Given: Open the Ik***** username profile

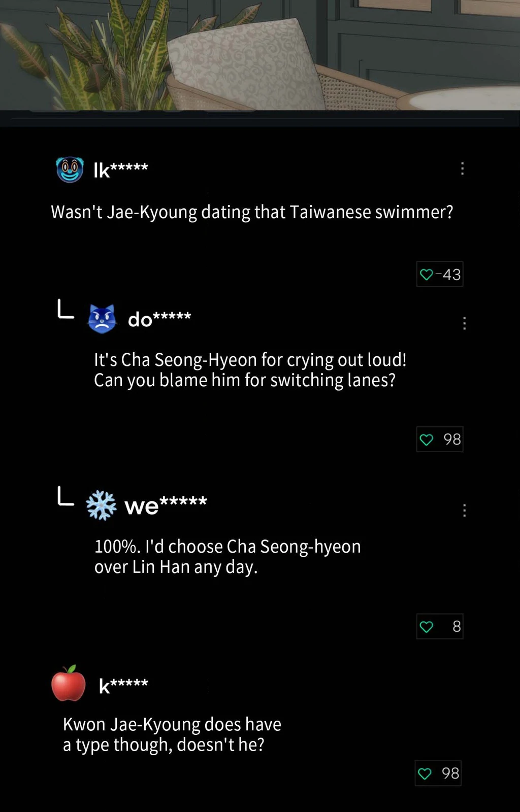Looking at the screenshot, I should pos(121,170).
